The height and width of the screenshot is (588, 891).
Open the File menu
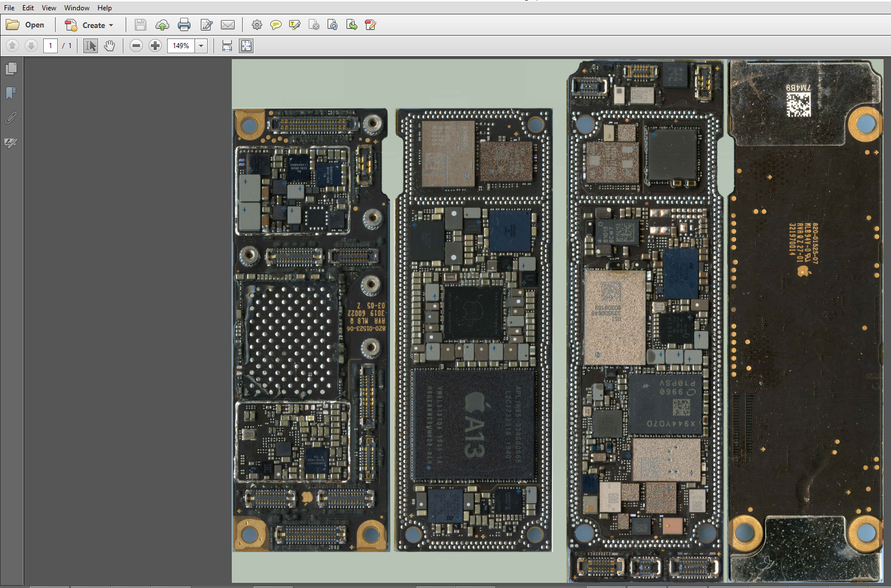tap(9, 8)
